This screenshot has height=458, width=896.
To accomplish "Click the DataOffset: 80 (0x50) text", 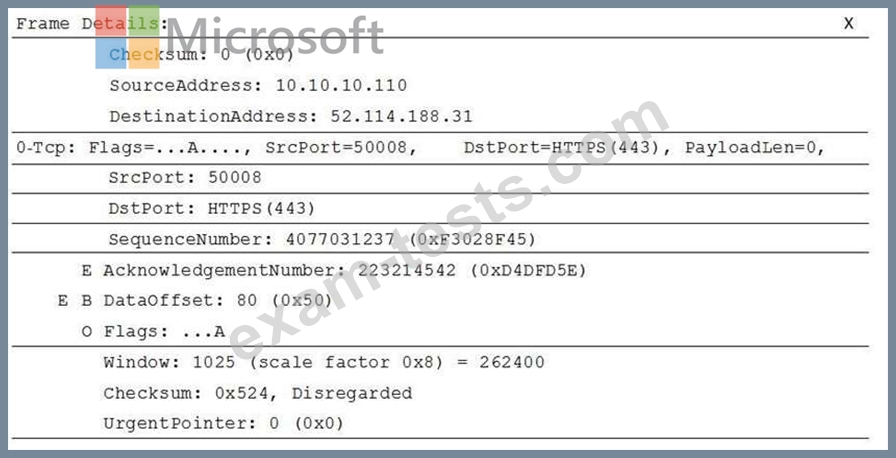I will 218,301.
